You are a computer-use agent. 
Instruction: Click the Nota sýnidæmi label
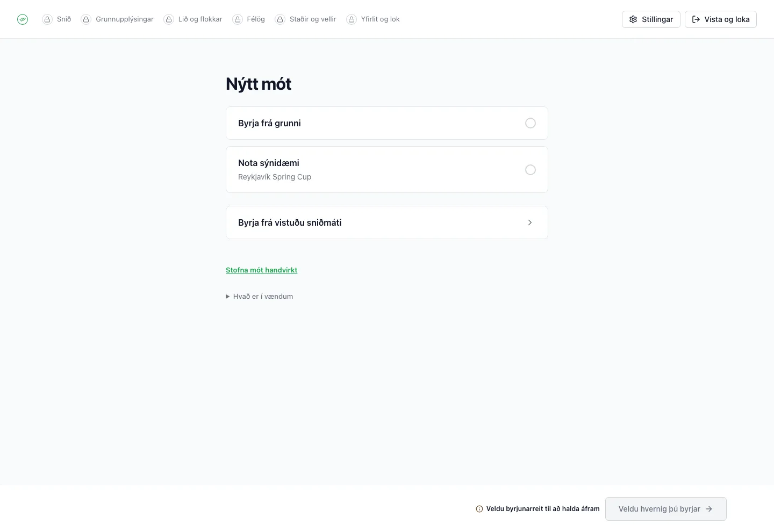(269, 163)
